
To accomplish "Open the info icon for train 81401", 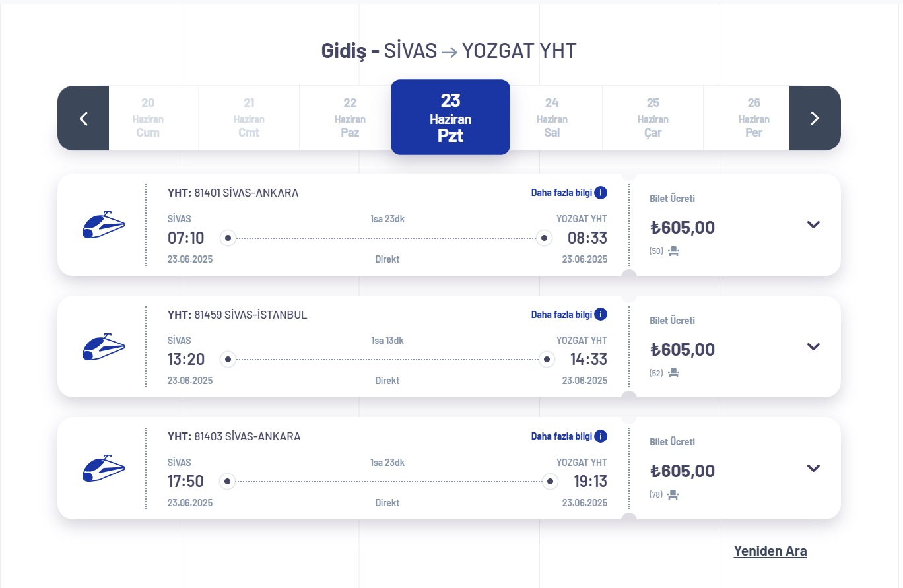I will point(601,193).
